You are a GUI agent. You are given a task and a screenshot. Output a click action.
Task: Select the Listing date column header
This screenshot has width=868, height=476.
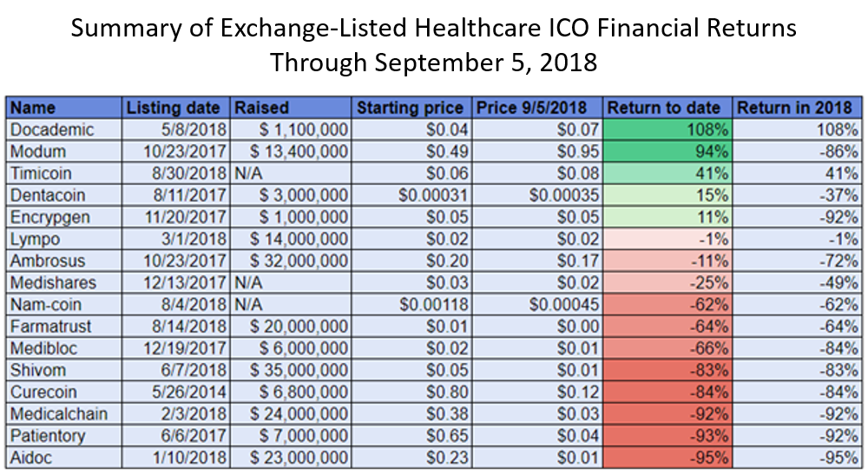(175, 108)
